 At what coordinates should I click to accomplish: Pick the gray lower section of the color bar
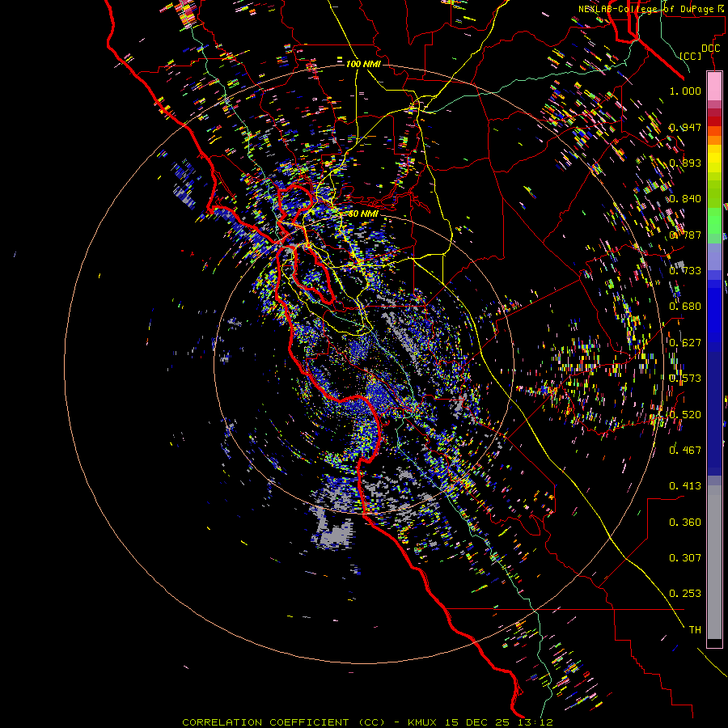[x=714, y=562]
